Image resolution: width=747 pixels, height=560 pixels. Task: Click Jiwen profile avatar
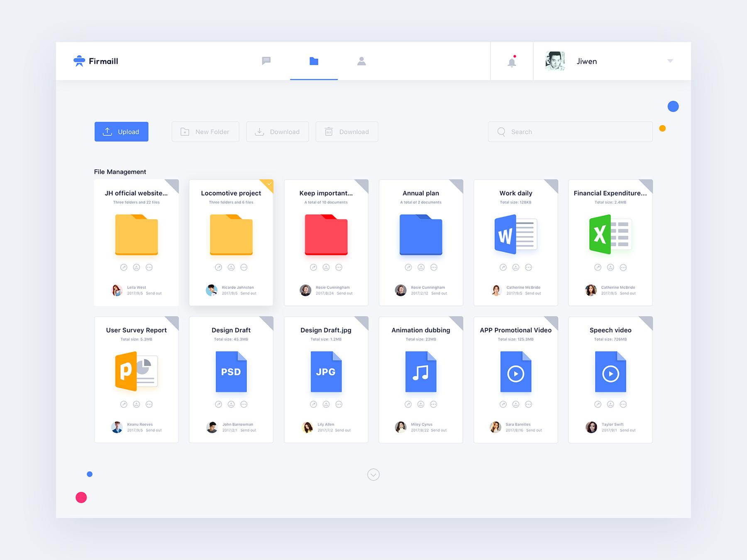click(555, 61)
